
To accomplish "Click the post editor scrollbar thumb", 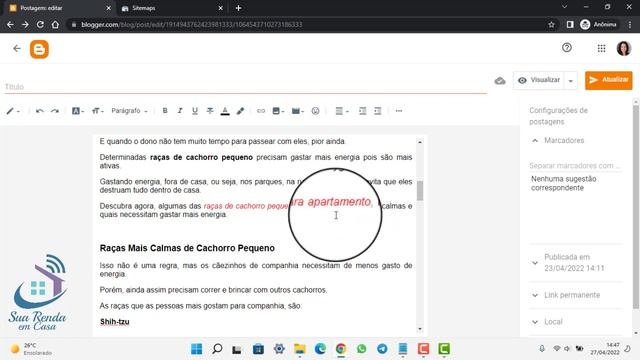I will tap(420, 190).
